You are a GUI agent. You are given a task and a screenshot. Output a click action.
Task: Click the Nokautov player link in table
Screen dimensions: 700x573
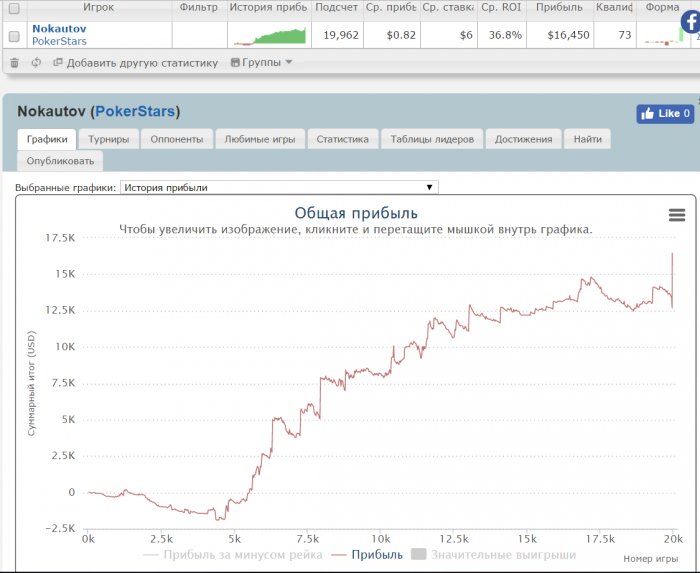click(59, 29)
